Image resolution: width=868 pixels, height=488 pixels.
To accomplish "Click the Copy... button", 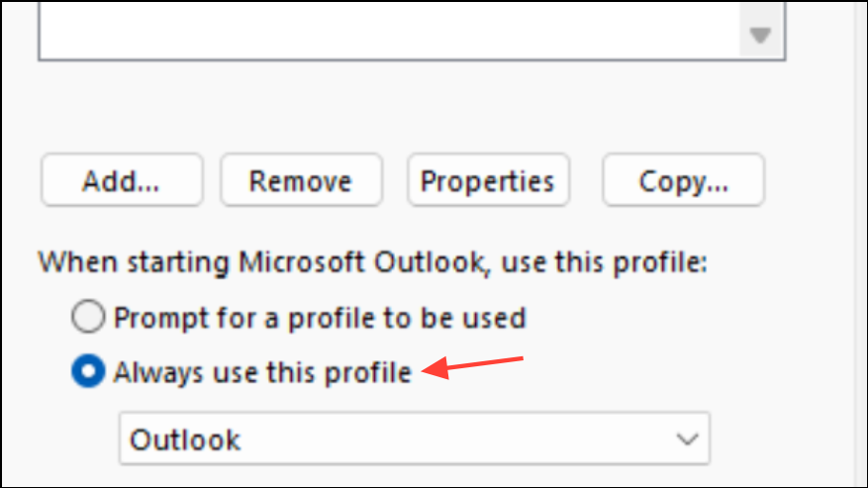I will point(683,181).
